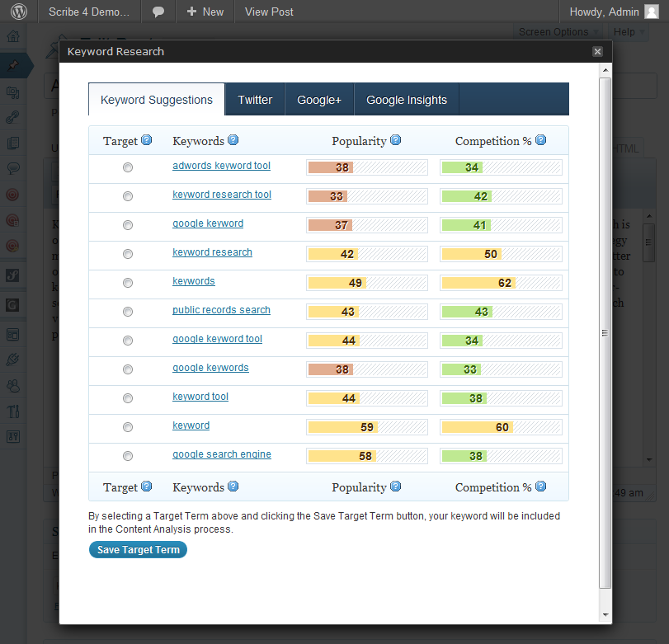Click the WordPress logo icon in admin bar

coord(18,12)
